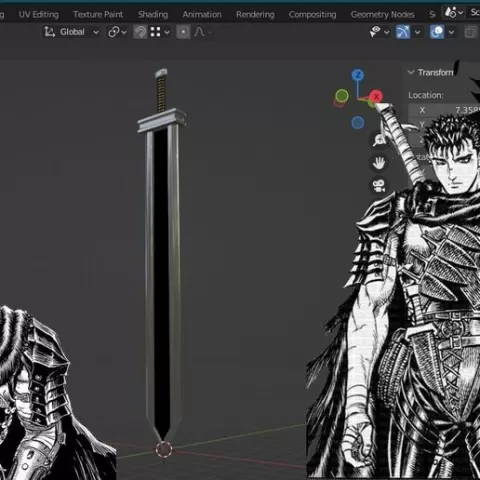The height and width of the screenshot is (480, 480).
Task: Open the snapping elements dropdown
Action: tap(160, 32)
